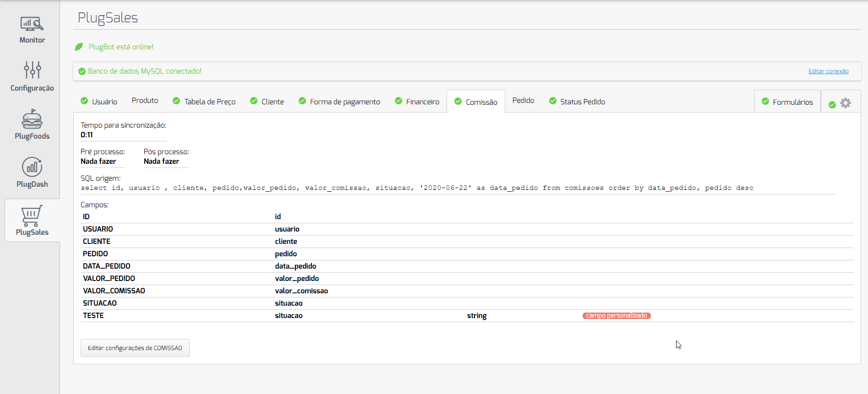Click green check icon beside Tabela de Preço

[x=176, y=101]
